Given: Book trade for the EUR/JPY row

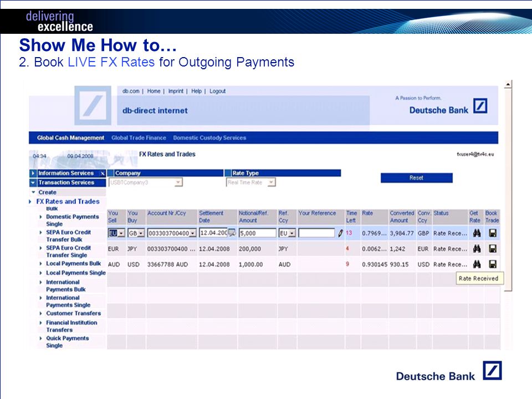Looking at the screenshot, I should pos(493,249).
